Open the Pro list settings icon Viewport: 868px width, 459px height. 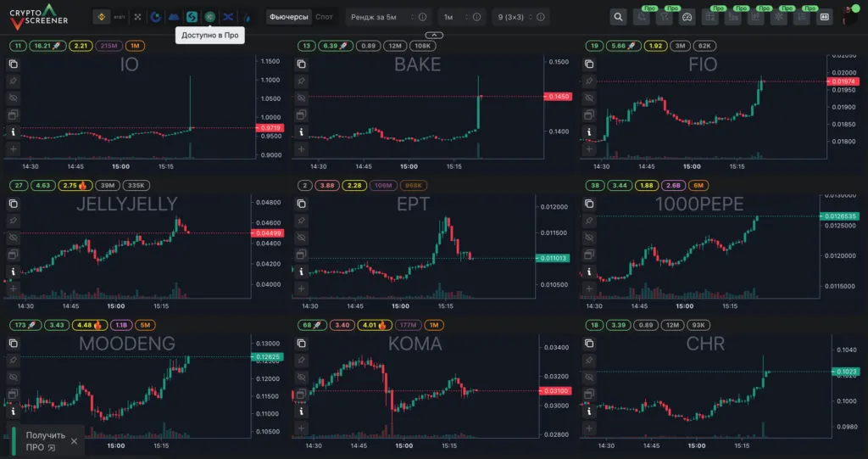coord(802,17)
